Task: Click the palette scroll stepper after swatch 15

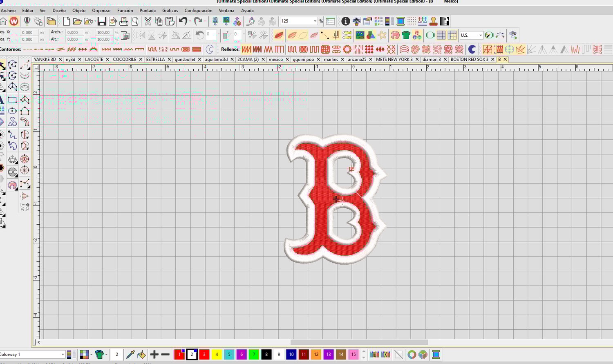Action: point(364,355)
